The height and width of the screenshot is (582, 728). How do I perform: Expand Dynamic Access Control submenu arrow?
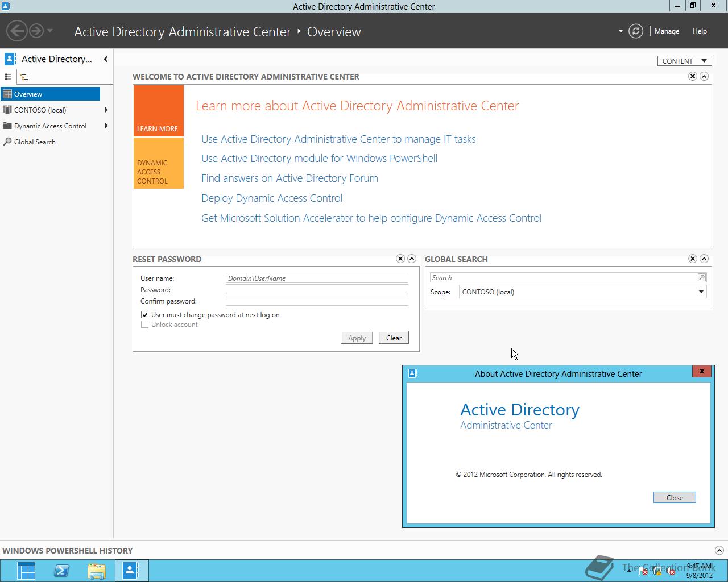point(106,126)
